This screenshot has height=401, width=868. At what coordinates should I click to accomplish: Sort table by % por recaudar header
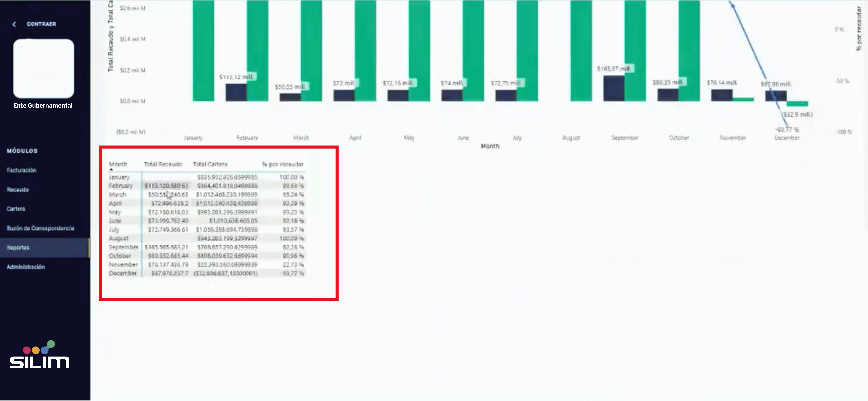click(x=283, y=164)
